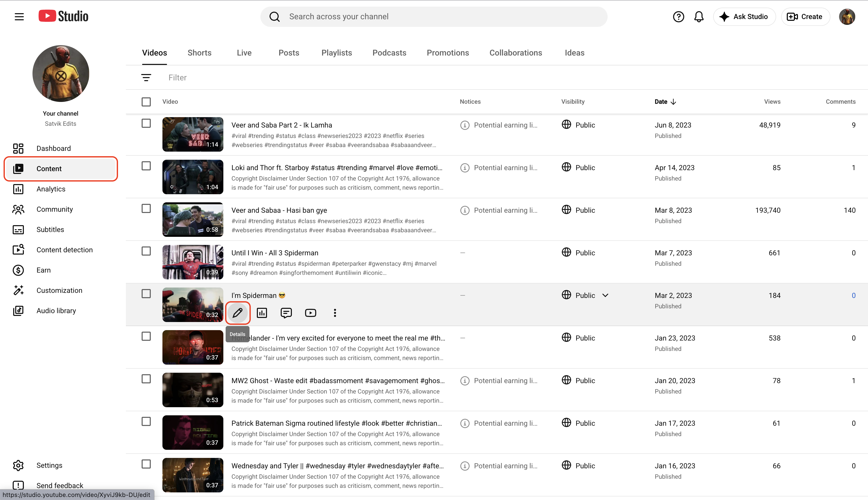Open the hamburger navigation menu
Image resolution: width=868 pixels, height=500 pixels.
19,16
